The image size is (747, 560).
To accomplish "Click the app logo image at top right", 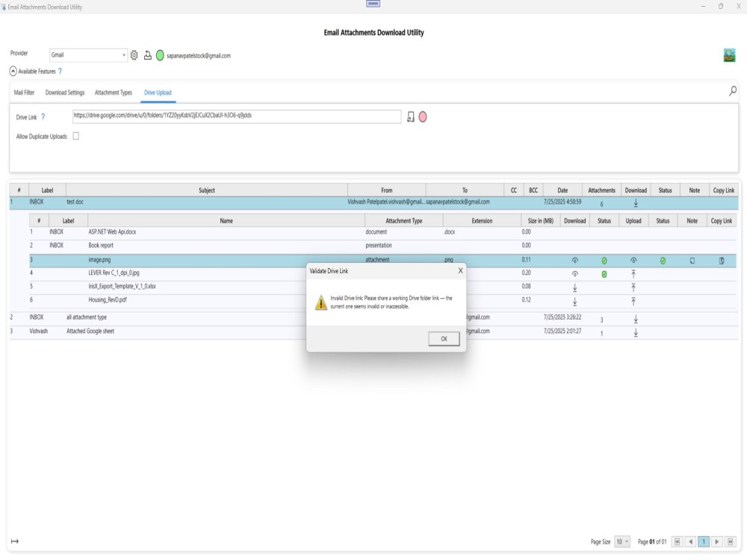I will click(729, 55).
